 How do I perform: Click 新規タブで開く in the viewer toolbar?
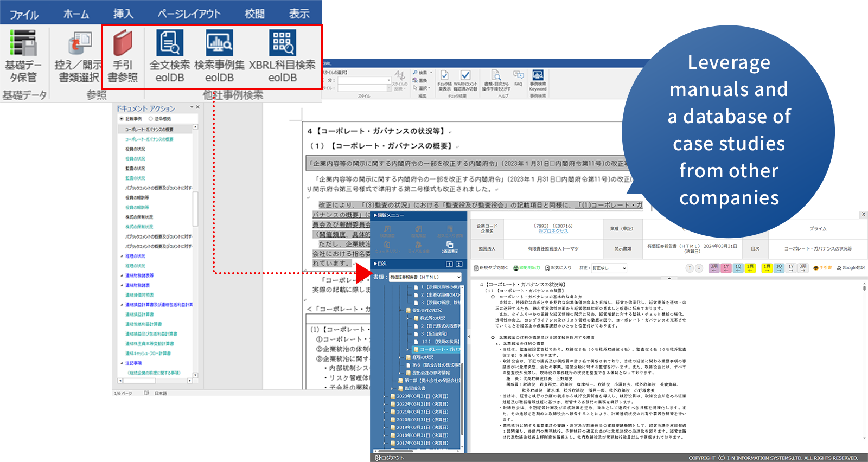pos(492,268)
